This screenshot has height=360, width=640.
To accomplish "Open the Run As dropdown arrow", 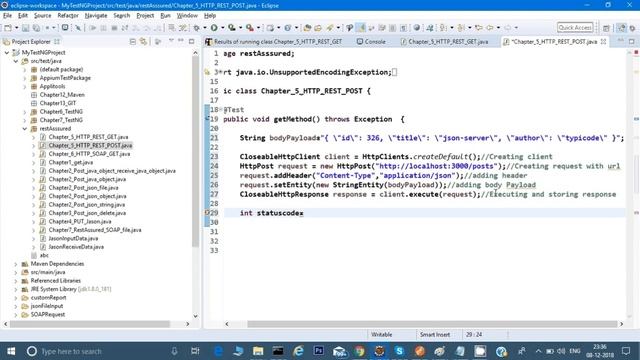I will coord(223,28).
